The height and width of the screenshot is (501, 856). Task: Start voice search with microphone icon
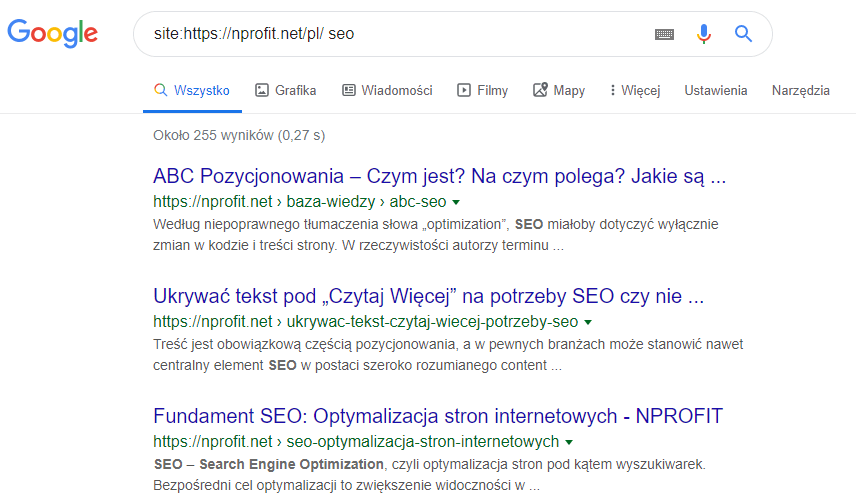(x=704, y=34)
